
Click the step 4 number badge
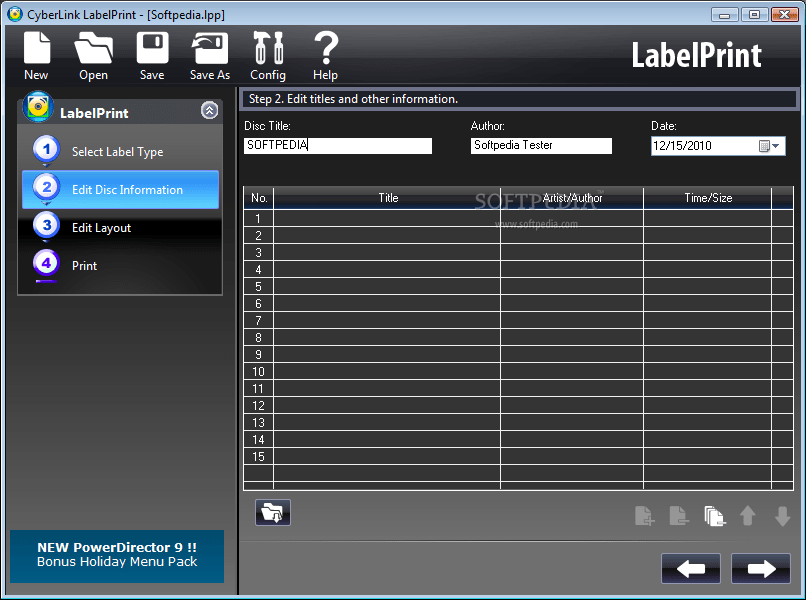[x=47, y=263]
